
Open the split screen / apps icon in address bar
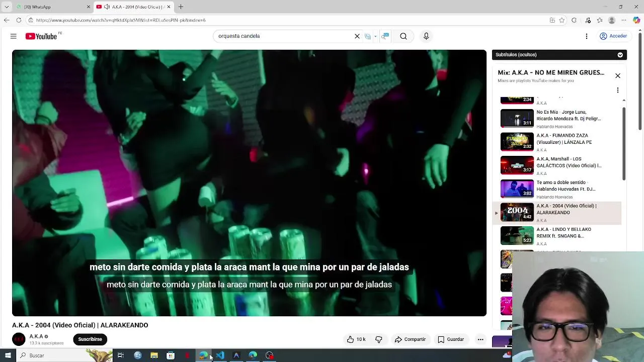tap(552, 20)
